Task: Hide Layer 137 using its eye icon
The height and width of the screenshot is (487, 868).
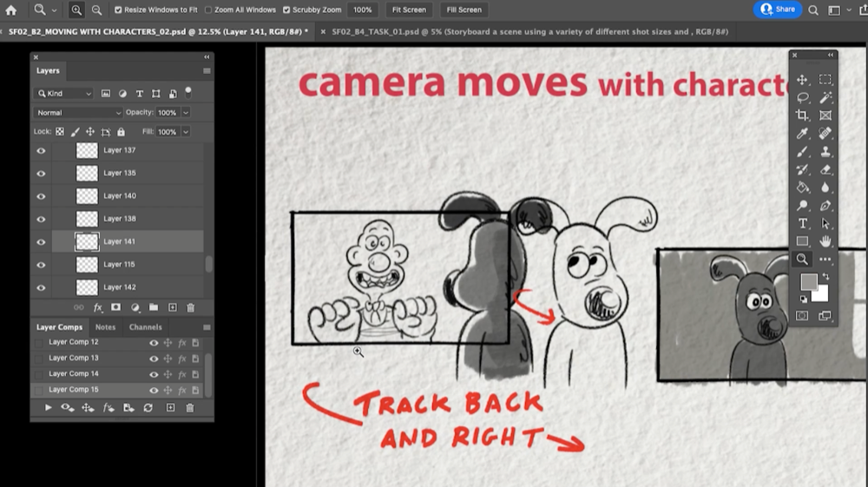Action: click(x=41, y=150)
